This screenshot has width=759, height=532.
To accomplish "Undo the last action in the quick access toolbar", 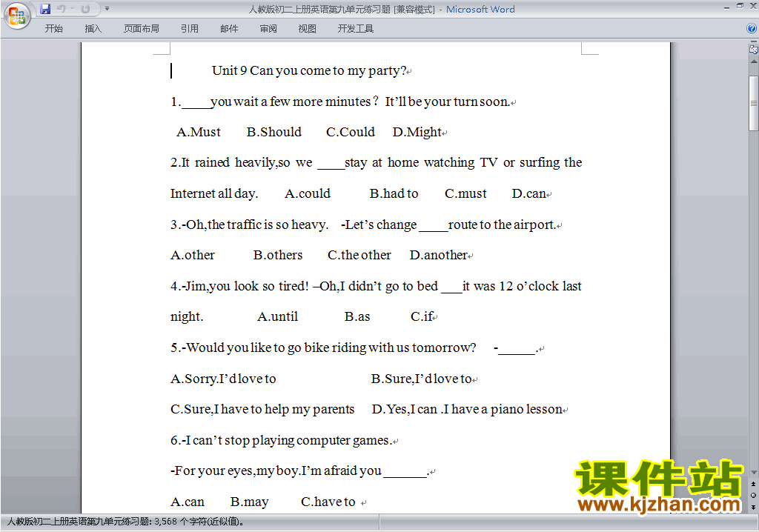I will coord(61,9).
